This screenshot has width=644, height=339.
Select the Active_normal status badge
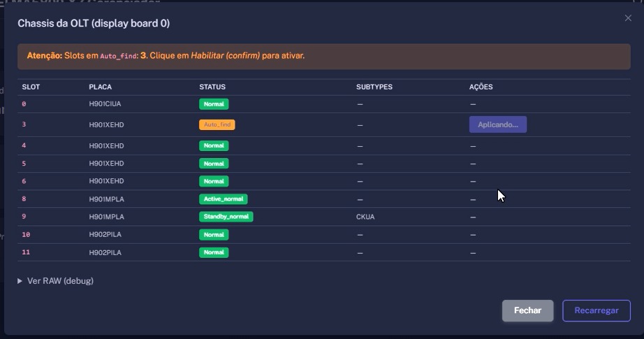pyautogui.click(x=223, y=199)
